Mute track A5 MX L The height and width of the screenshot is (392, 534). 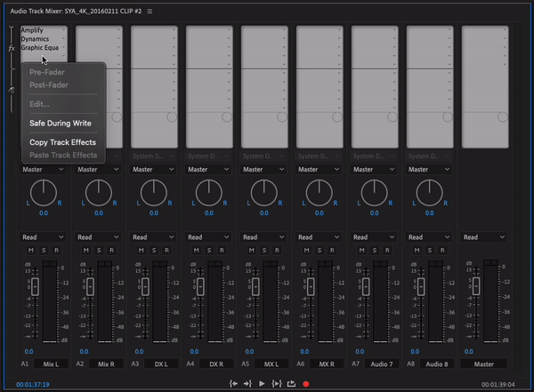(252, 251)
